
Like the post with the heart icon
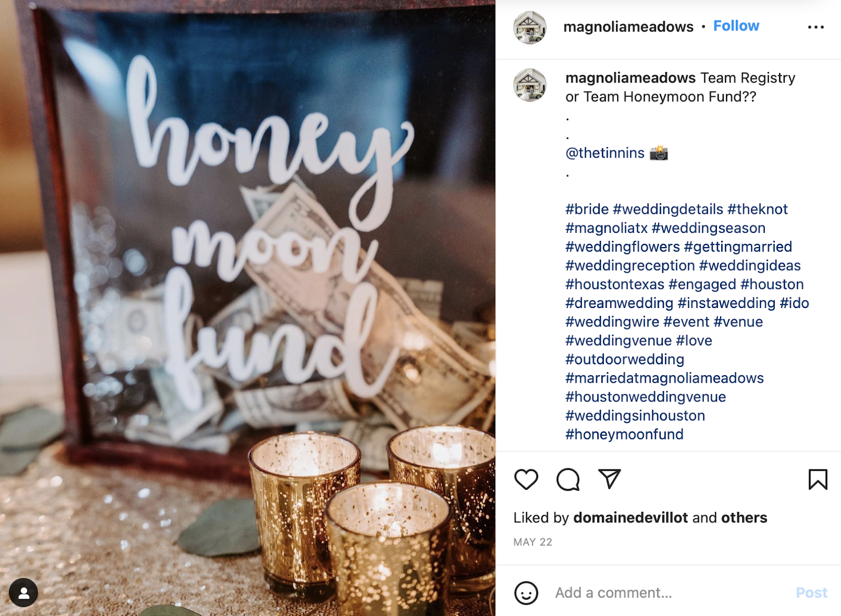tap(526, 479)
